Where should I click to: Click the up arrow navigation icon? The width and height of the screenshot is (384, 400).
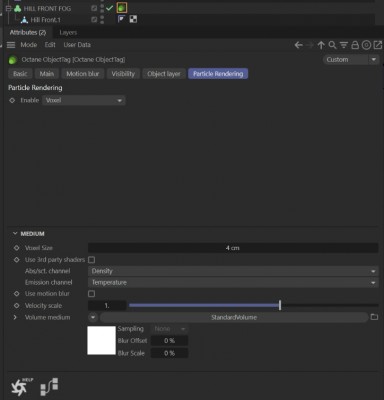(321, 45)
